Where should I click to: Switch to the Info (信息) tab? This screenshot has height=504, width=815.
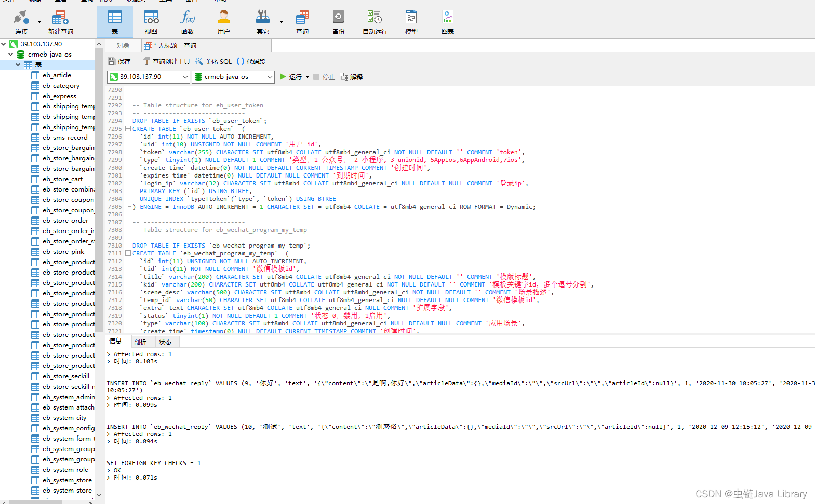[115, 341]
